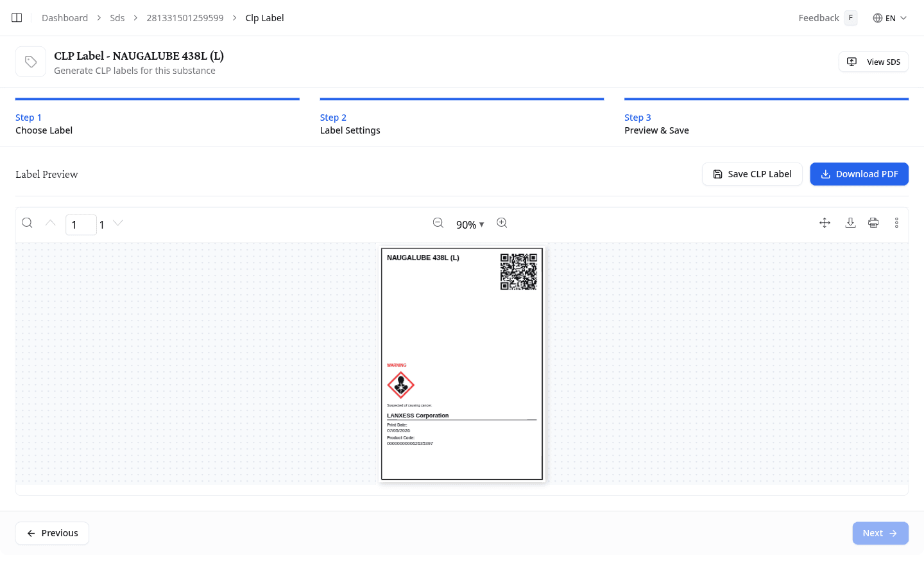Image resolution: width=924 pixels, height=578 pixels.
Task: Go to previous page arrow
Action: 50,223
